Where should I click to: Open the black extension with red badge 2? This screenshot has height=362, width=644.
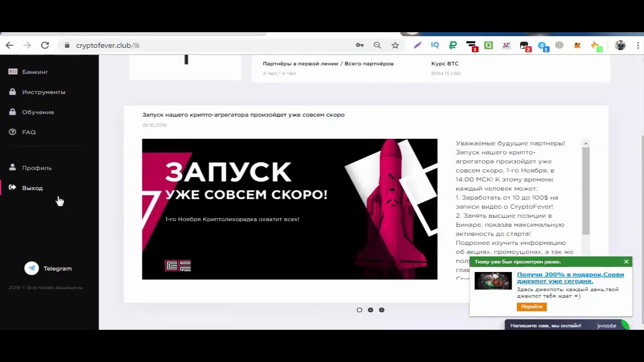click(x=525, y=46)
